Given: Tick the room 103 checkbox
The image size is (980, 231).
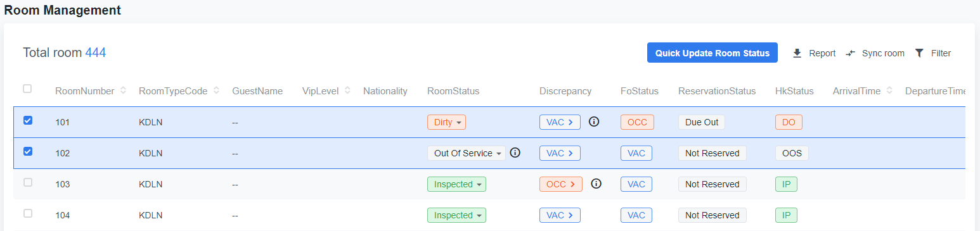Looking at the screenshot, I should 28,182.
